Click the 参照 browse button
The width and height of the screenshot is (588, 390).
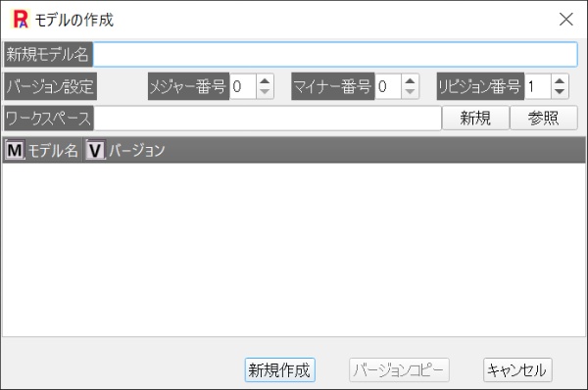coord(543,119)
